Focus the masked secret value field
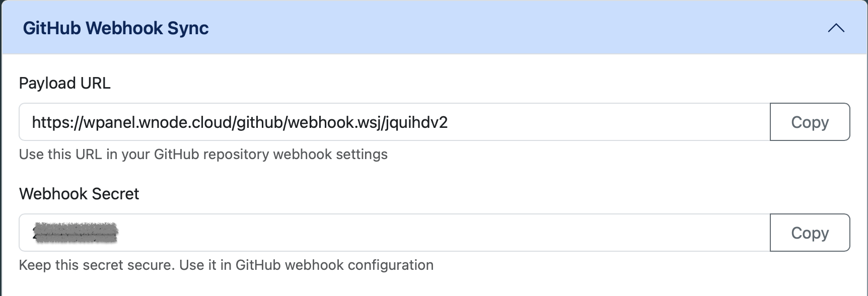The height and width of the screenshot is (296, 868). (393, 233)
